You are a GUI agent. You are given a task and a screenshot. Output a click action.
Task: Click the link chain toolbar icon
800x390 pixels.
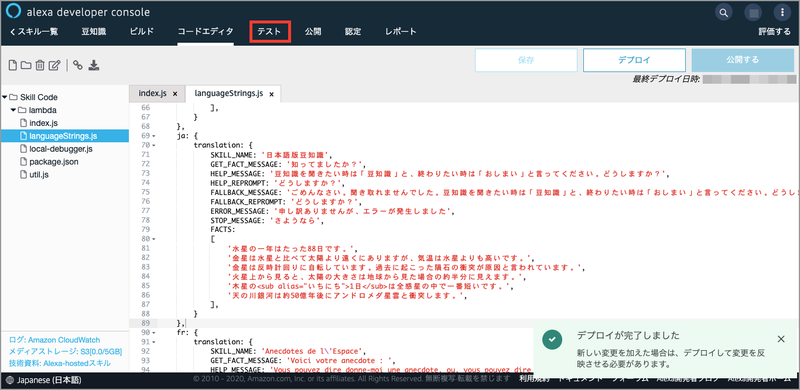point(78,65)
